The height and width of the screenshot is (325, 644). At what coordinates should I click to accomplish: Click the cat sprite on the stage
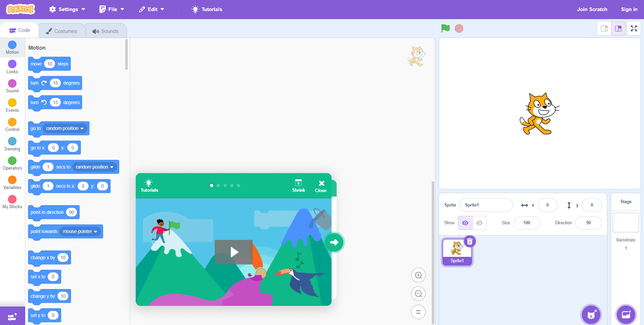(539, 114)
